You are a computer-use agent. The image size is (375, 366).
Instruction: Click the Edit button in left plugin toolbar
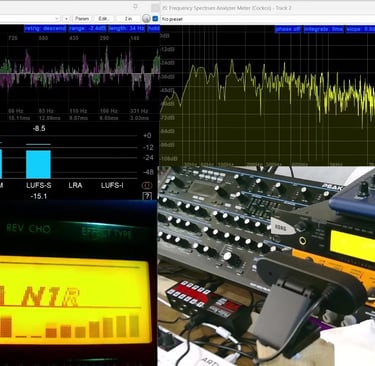[x=103, y=19]
